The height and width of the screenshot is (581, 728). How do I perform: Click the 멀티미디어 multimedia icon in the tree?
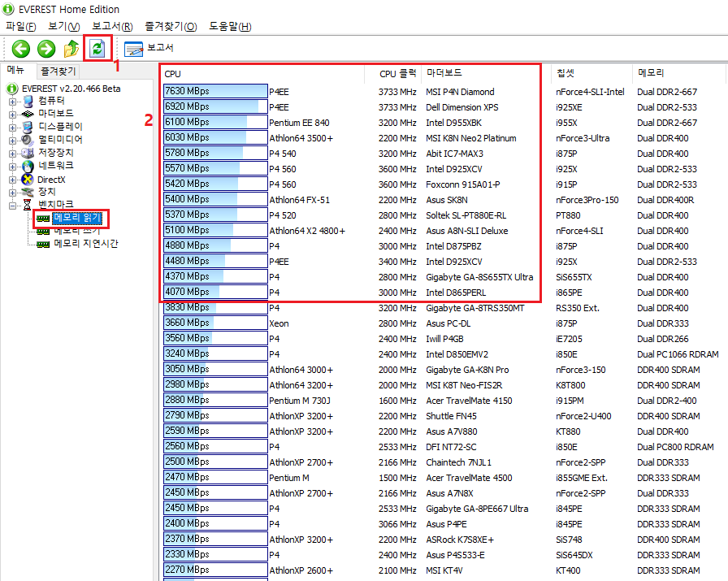click(x=28, y=140)
